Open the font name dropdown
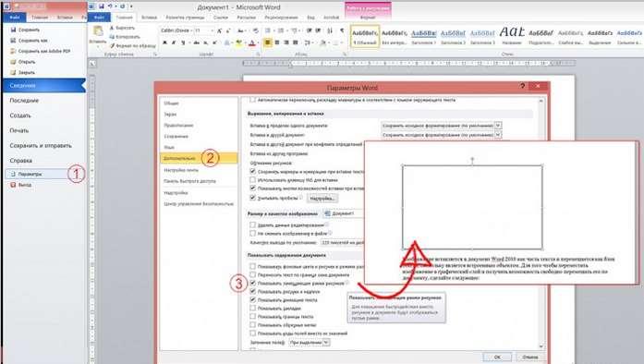644x364 pixels. pyautogui.click(x=176, y=30)
